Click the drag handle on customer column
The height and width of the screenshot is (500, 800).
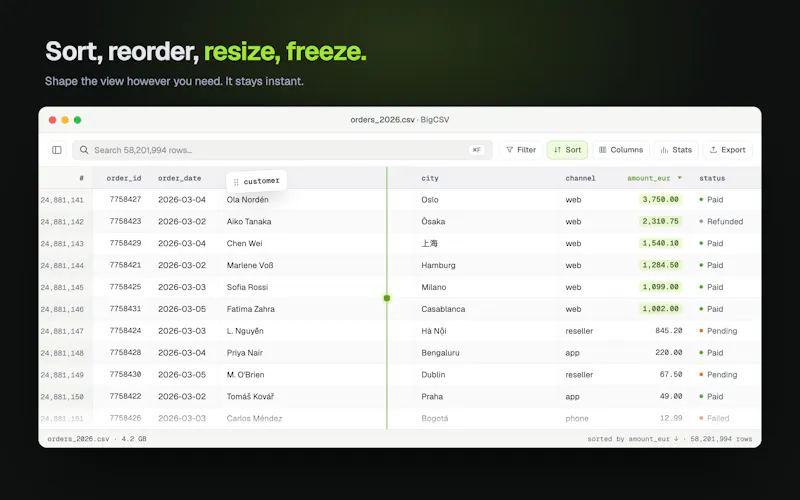[236, 182]
